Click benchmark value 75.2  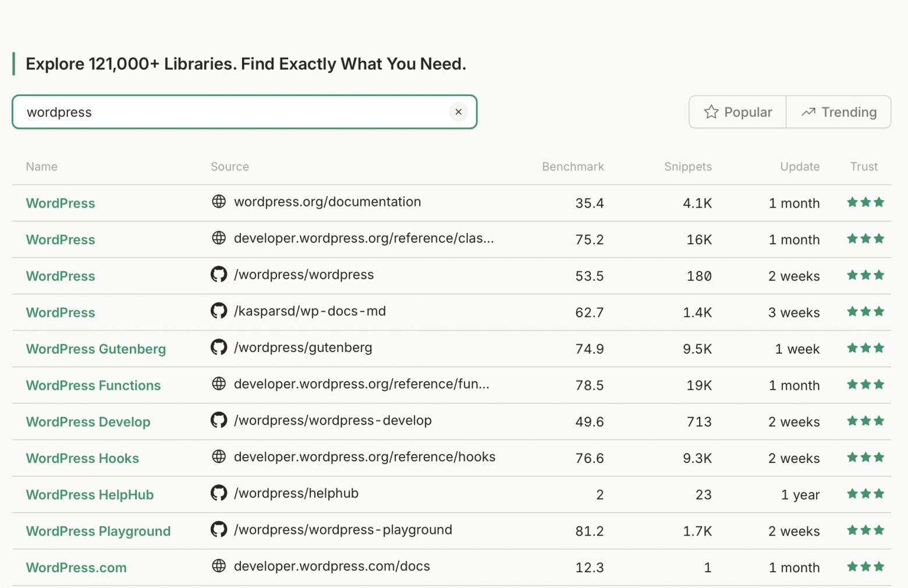click(x=590, y=240)
